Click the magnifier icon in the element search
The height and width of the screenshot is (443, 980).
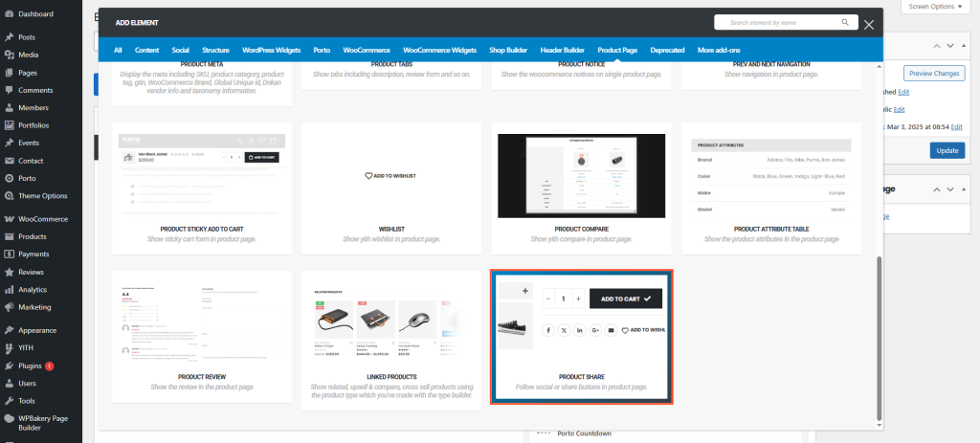844,22
